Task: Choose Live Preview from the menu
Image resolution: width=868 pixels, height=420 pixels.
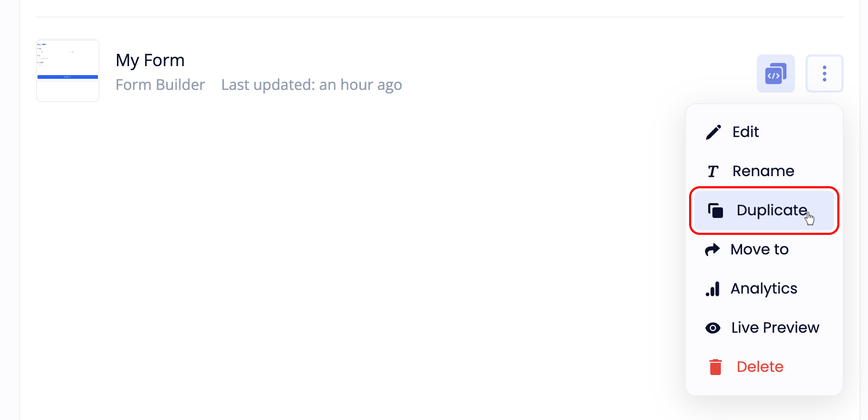Action: pos(774,327)
